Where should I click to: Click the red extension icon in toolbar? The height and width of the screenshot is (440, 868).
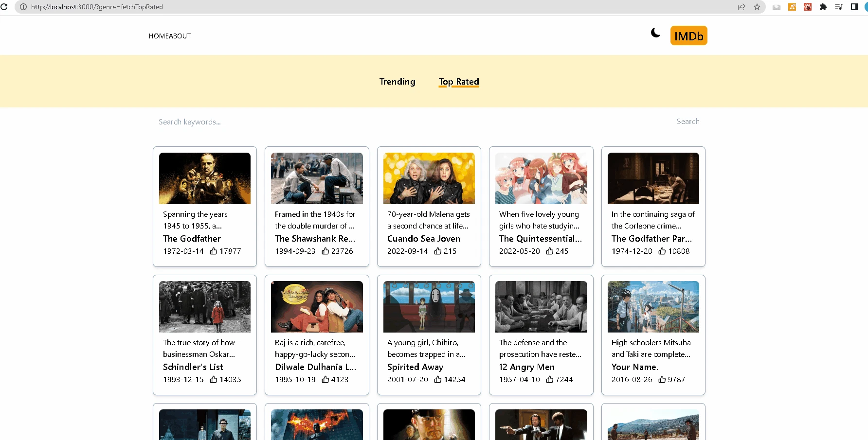808,7
